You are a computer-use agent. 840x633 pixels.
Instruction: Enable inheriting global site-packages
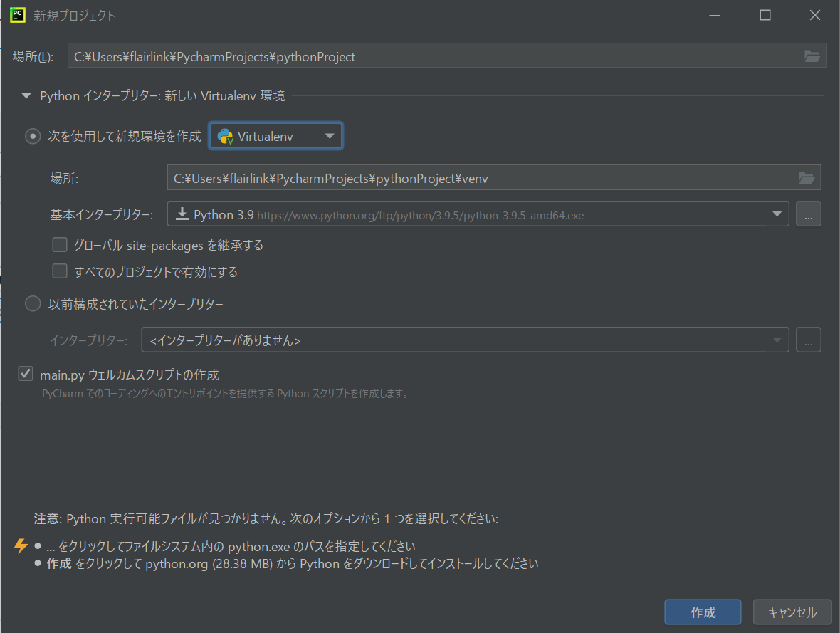60,245
